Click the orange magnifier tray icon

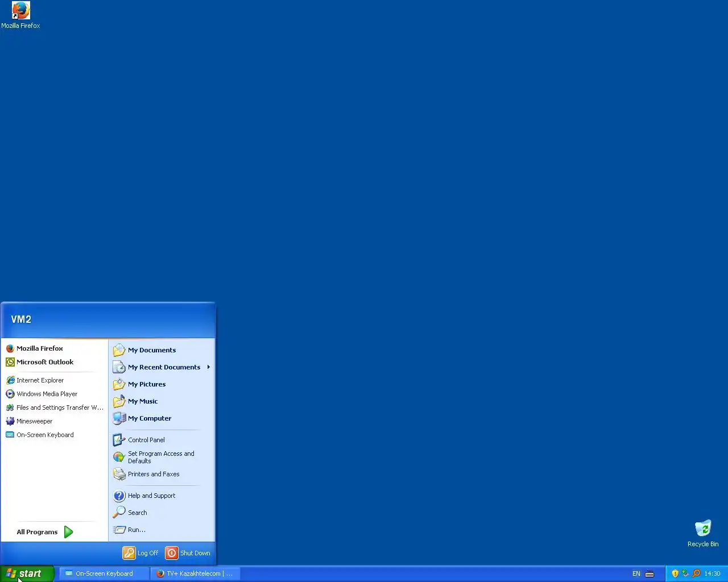696,573
